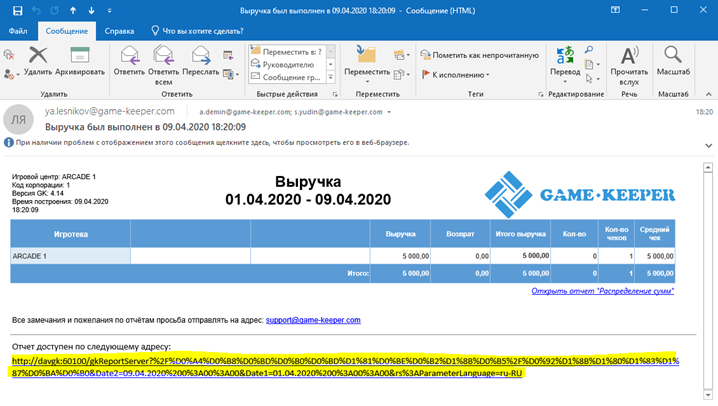Click the 'Итого выручка' column header
Image resolution: width=718 pixels, height=406 pixels.
coord(520,234)
